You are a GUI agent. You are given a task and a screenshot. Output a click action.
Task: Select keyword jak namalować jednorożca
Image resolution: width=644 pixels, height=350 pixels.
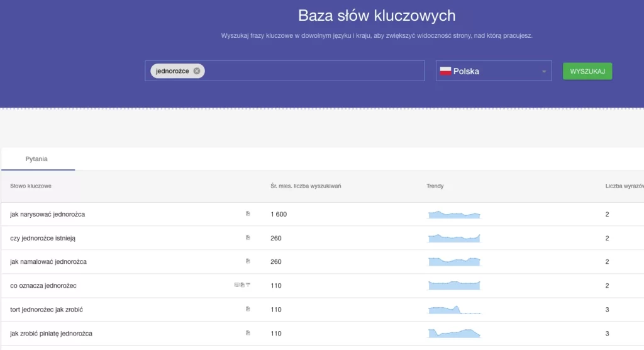pos(48,262)
